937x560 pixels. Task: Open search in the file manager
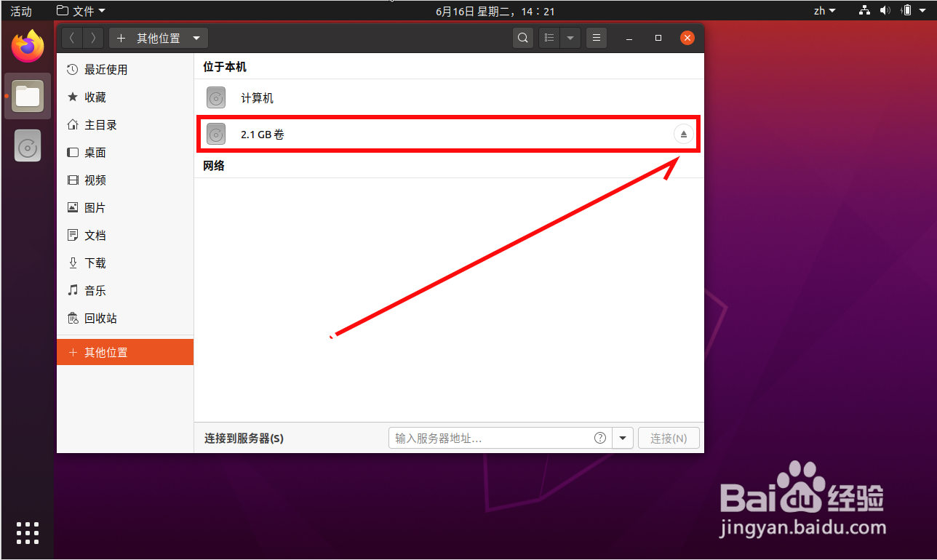(x=523, y=38)
